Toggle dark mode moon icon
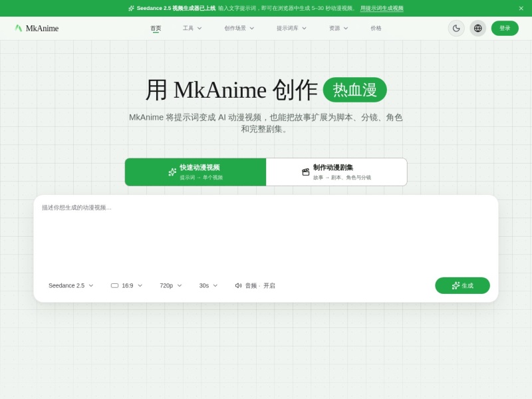532x399 pixels. [x=456, y=28]
